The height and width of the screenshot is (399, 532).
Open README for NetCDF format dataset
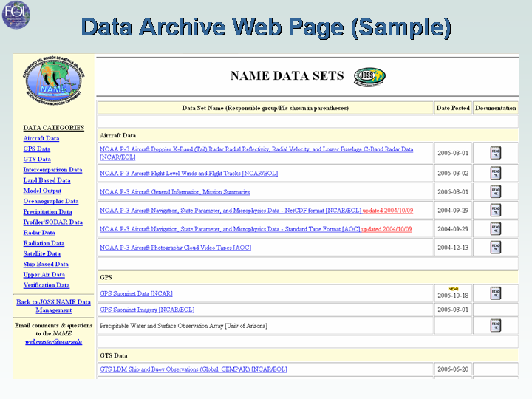[495, 211]
